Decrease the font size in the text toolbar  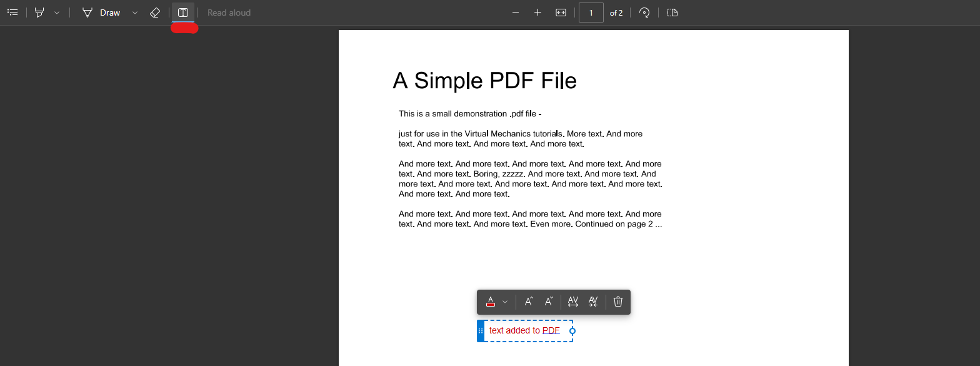[549, 302]
